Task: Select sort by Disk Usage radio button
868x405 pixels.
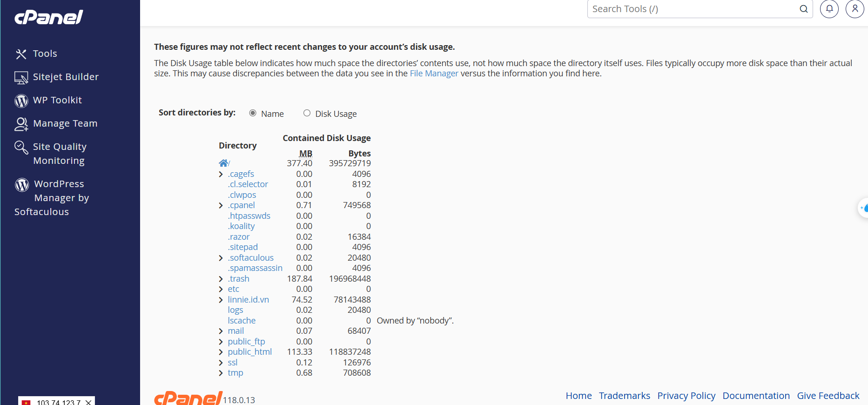Action: [307, 113]
